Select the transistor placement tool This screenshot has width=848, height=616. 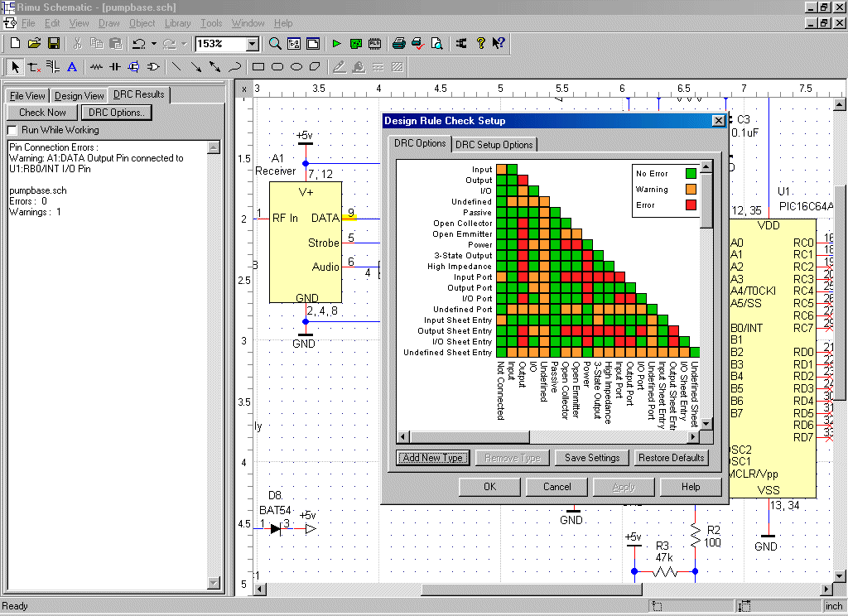(133, 67)
